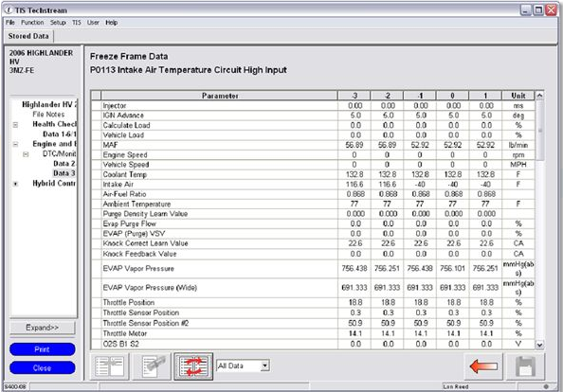Open the File menu

pyautogui.click(x=10, y=23)
